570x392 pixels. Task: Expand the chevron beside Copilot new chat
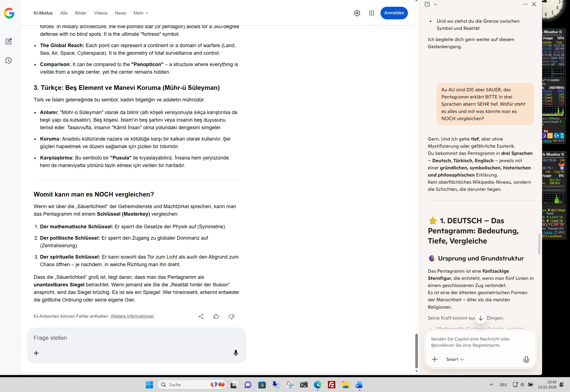[x=435, y=4]
